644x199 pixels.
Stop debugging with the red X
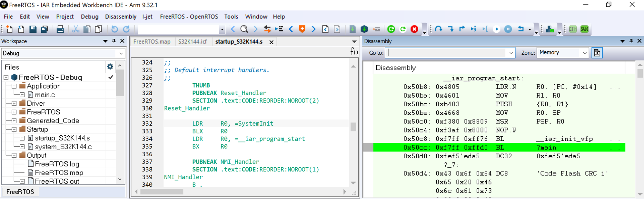[x=414, y=29]
